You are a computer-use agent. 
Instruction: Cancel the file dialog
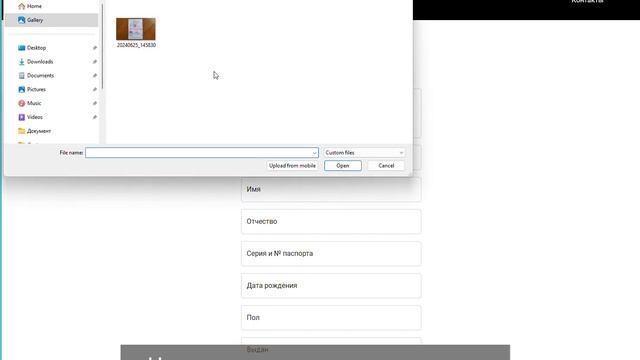click(386, 166)
